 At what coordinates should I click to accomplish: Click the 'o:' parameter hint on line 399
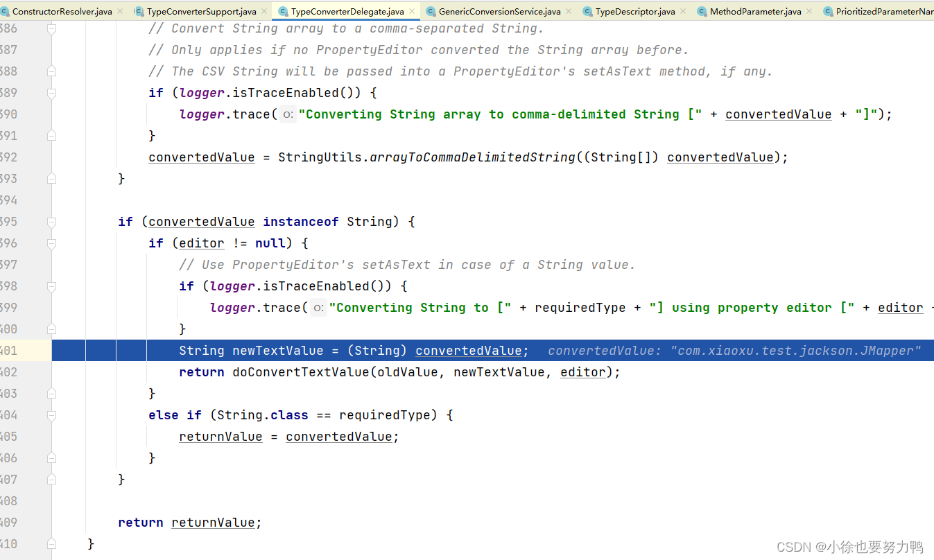319,308
